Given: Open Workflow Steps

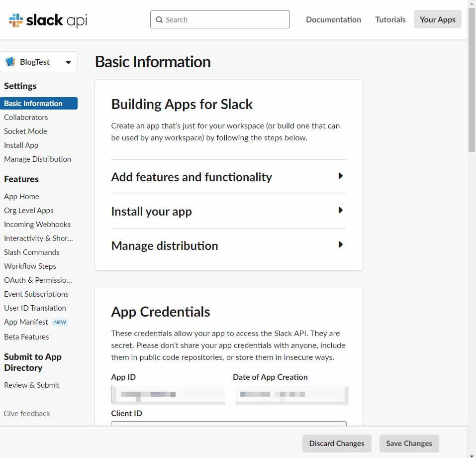Looking at the screenshot, I should click(30, 266).
